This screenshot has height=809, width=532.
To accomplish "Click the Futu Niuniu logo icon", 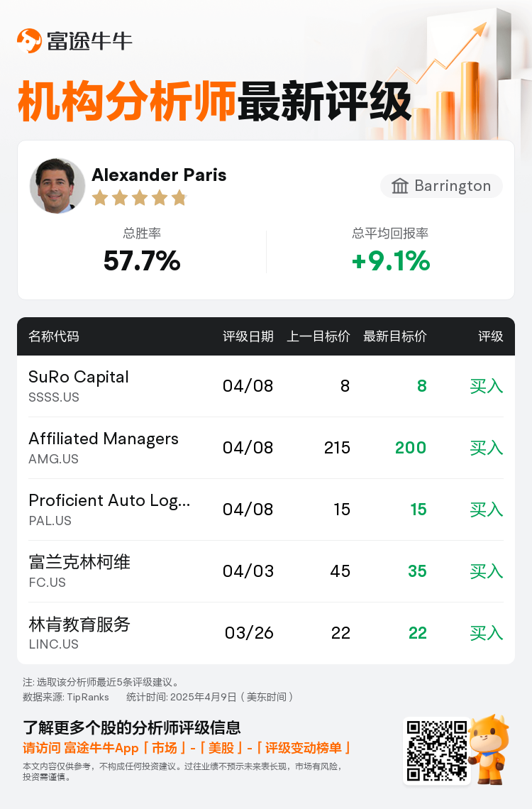I will (29, 40).
